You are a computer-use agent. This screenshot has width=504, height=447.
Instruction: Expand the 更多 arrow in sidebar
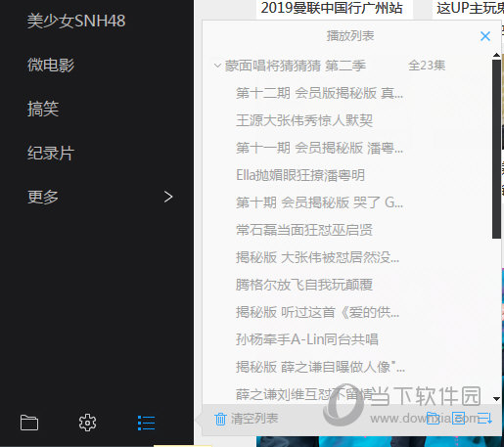click(x=168, y=197)
